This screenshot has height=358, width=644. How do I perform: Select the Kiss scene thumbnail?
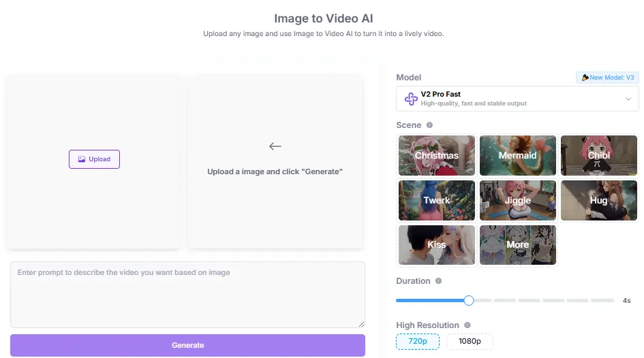pos(437,245)
